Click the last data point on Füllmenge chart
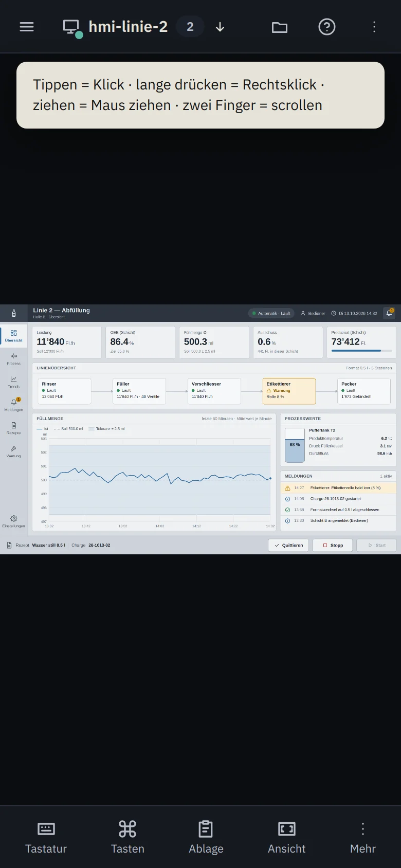 coord(270,478)
